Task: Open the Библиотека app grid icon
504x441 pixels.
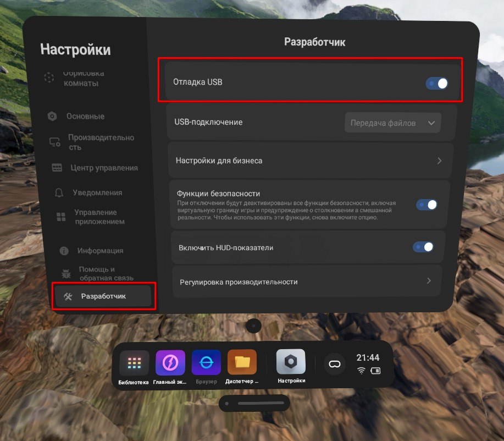Action: click(x=134, y=363)
